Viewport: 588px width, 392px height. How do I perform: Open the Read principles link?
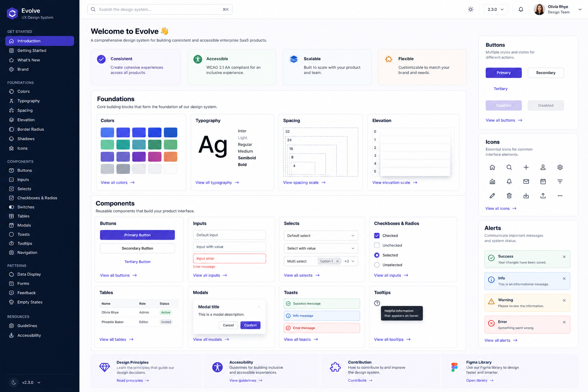133,381
